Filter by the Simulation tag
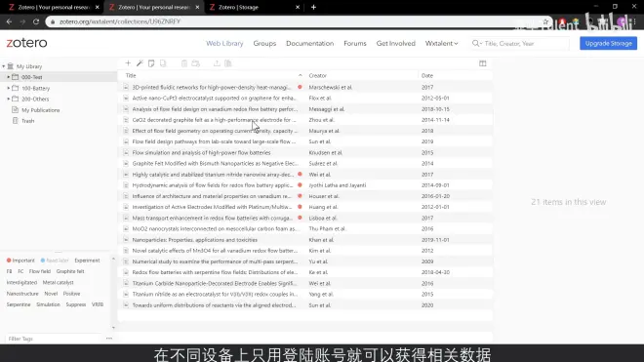This screenshot has height=362, width=644. (48, 304)
